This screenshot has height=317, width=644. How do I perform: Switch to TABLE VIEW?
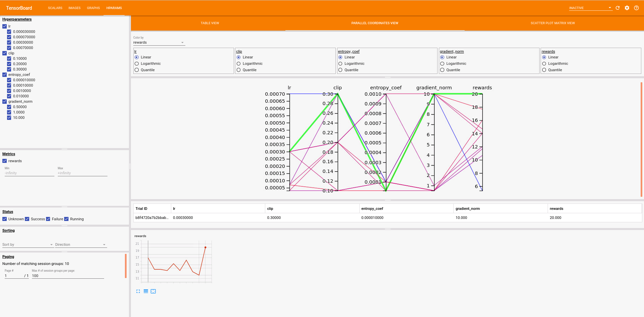point(210,23)
